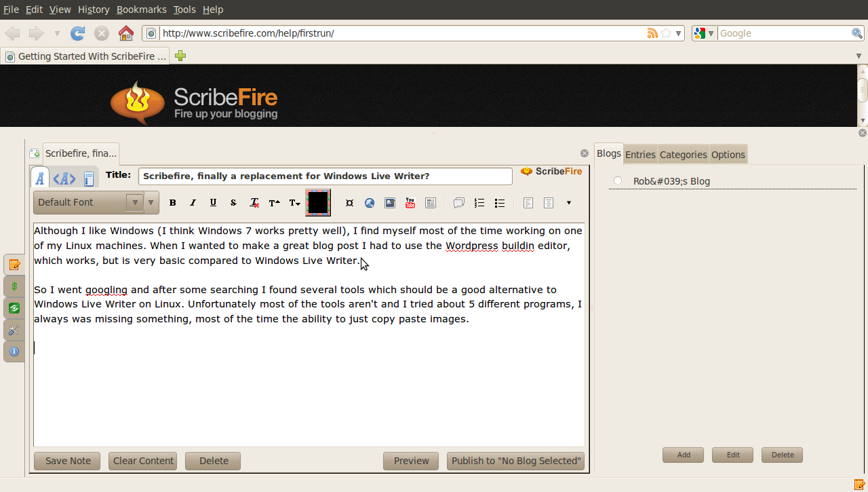Switch to the Categories tab
Screen dimensions: 868x492
point(684,155)
